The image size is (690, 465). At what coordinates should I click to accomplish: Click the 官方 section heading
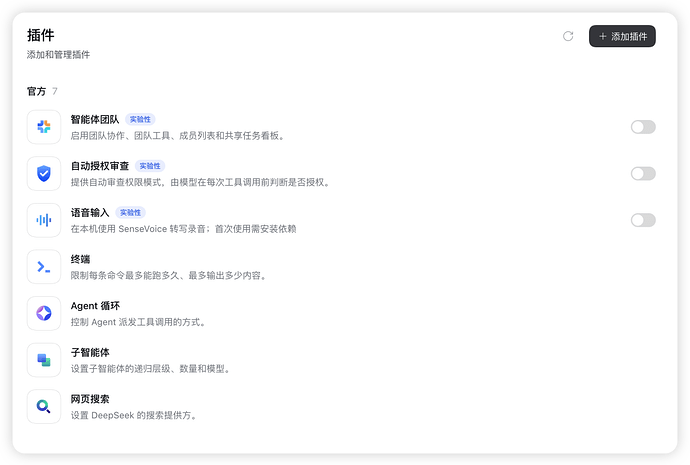[37, 92]
